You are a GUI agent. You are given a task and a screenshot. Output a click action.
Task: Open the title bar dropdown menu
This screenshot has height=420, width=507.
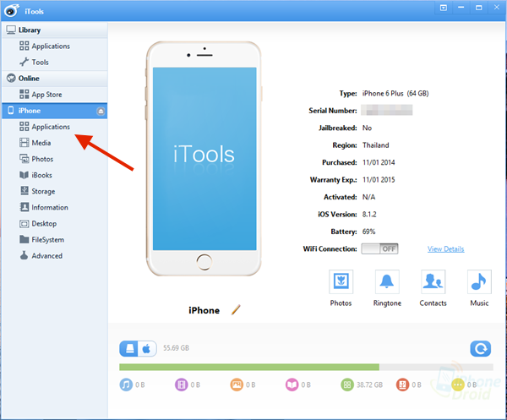click(444, 8)
